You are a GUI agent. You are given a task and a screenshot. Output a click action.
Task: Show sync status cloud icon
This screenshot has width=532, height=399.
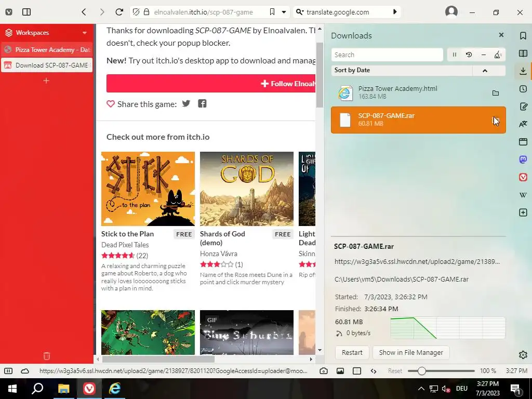click(x=25, y=371)
